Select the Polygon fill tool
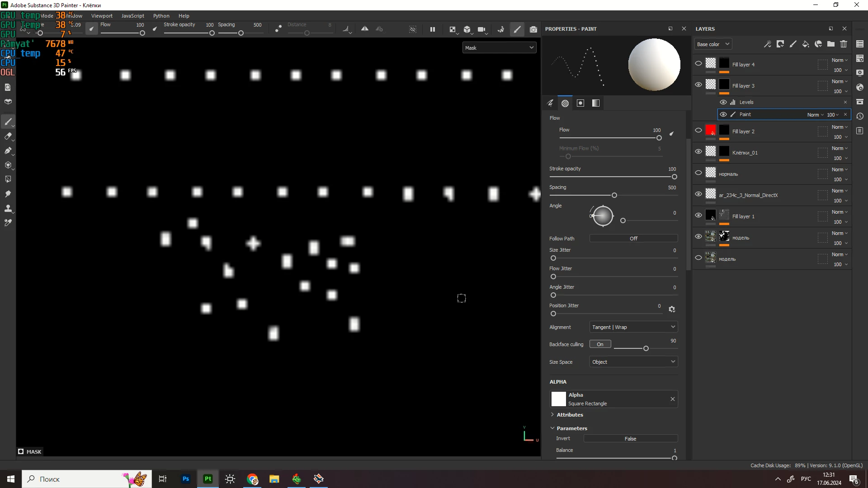 coord(8,165)
